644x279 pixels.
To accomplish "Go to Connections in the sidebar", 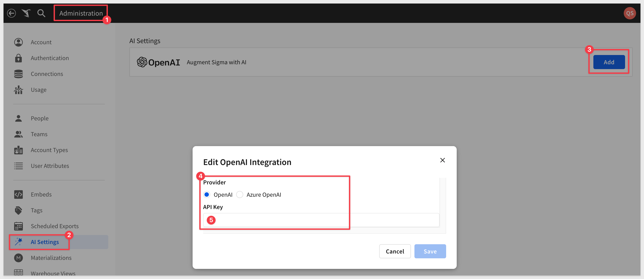I will [47, 74].
